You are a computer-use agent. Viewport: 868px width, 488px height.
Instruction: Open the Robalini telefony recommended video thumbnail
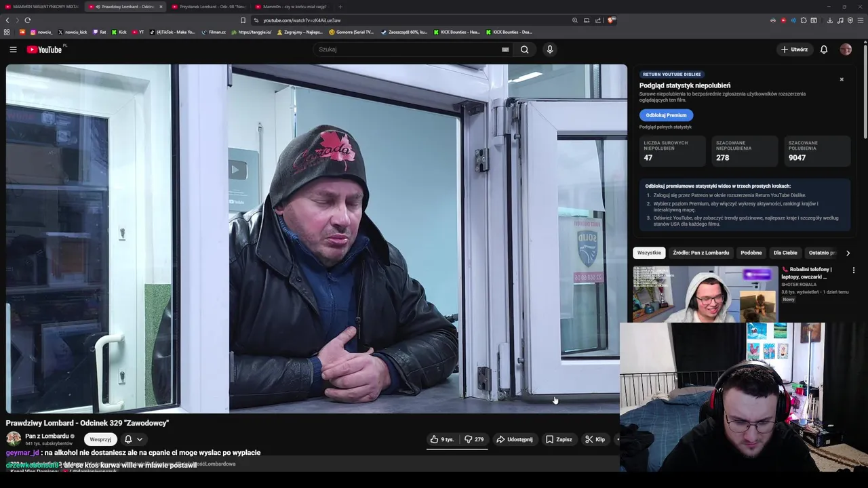(x=705, y=293)
